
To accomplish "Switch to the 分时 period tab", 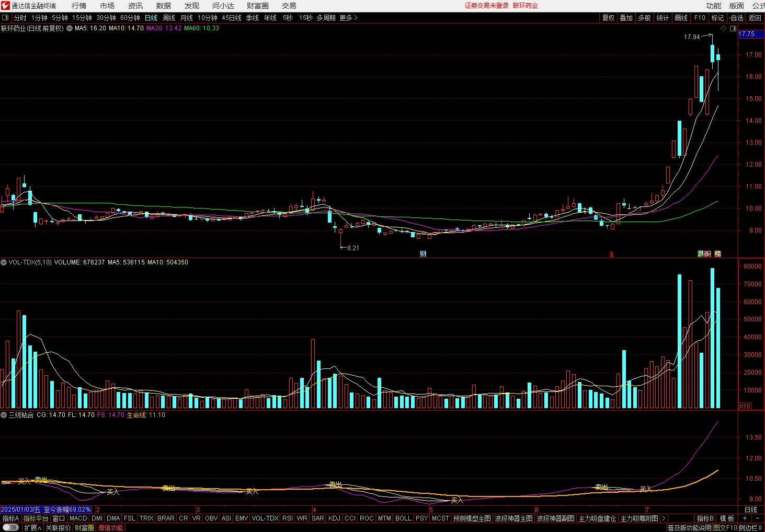I will point(20,18).
